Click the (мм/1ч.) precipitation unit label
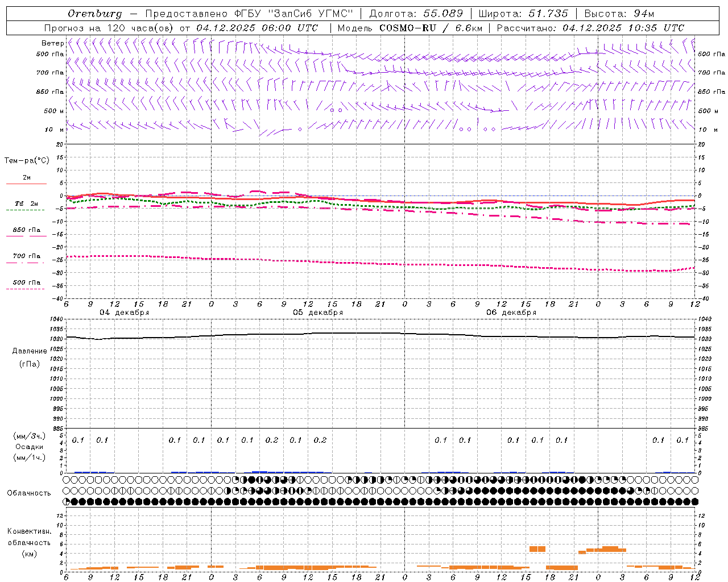The width and height of the screenshot is (728, 582). [x=30, y=458]
